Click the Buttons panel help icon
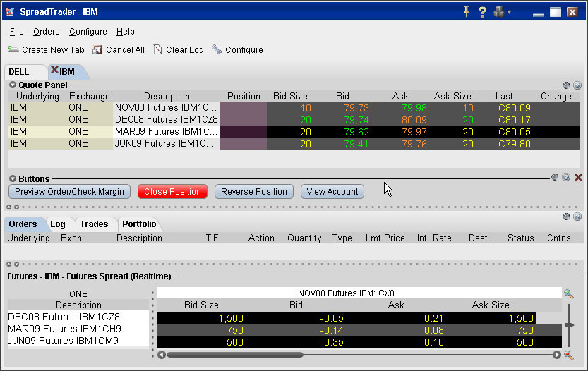Image resolution: width=588 pixels, height=371 pixels. click(566, 178)
